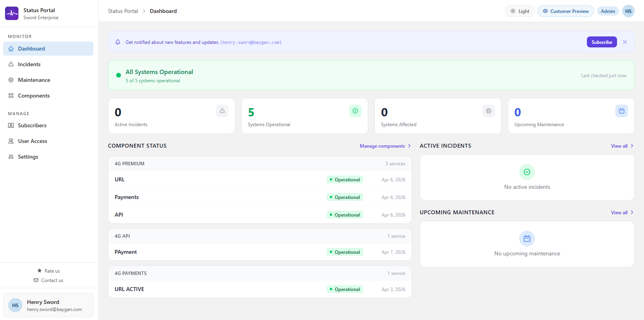Click the Systems Operational checkmark icon

click(355, 111)
